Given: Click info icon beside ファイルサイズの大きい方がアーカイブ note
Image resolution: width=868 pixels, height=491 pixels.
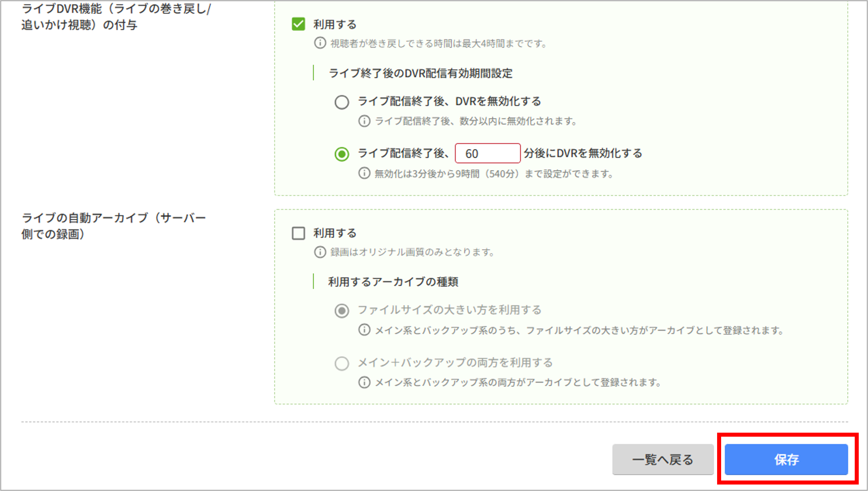Looking at the screenshot, I should pyautogui.click(x=364, y=330).
